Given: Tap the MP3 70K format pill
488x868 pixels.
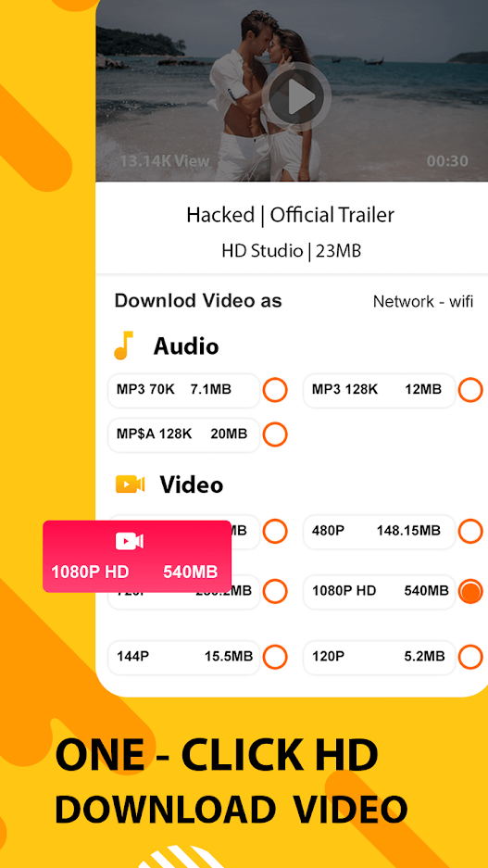Looking at the screenshot, I should pyautogui.click(x=183, y=390).
